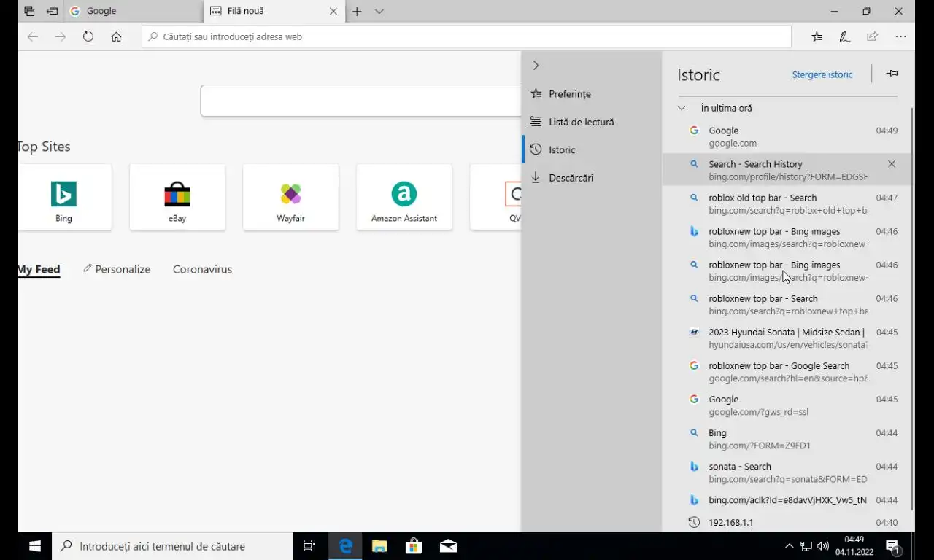Open the Coronavirus feed tab
This screenshot has width=934, height=560.
(202, 269)
